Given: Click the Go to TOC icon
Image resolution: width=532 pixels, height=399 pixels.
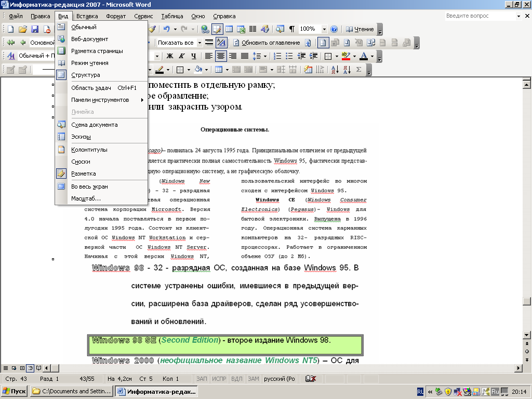Looking at the screenshot, I should pyautogui.click(x=308, y=43).
